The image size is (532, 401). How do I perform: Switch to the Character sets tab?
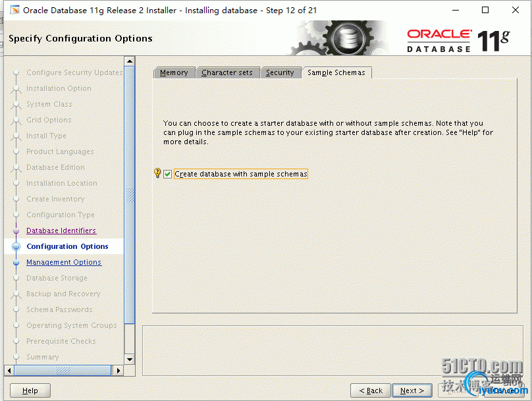tap(227, 72)
